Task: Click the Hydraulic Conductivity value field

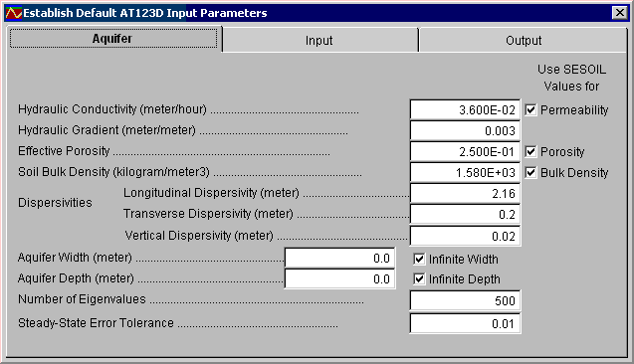Action: 465,109
